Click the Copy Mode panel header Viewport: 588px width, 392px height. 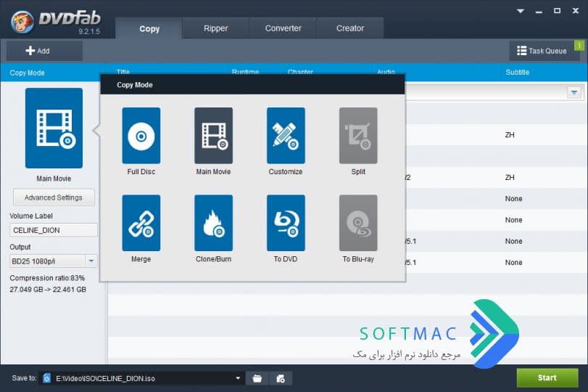pyautogui.click(x=27, y=73)
